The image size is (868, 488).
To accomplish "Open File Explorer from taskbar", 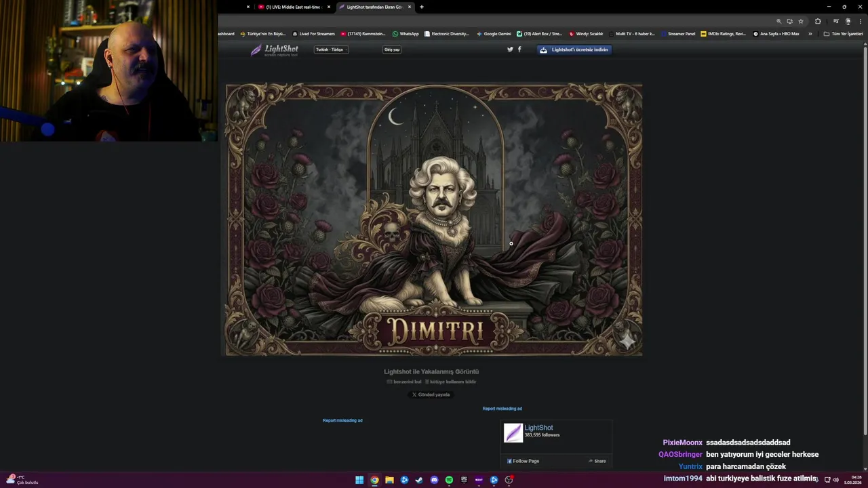I will click(x=389, y=480).
